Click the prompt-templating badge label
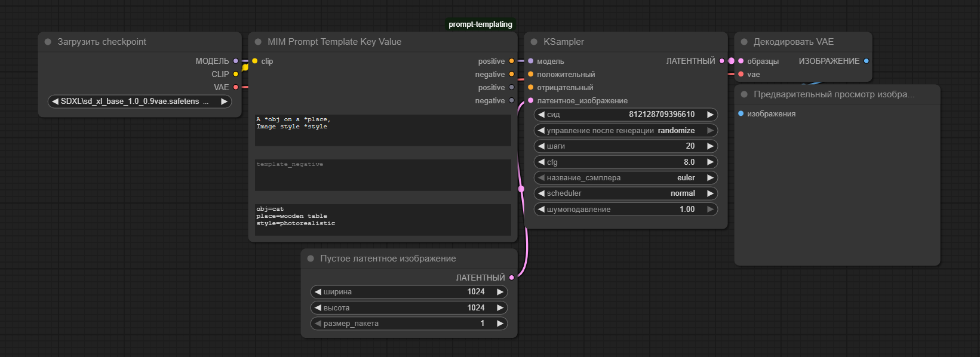 (x=481, y=24)
